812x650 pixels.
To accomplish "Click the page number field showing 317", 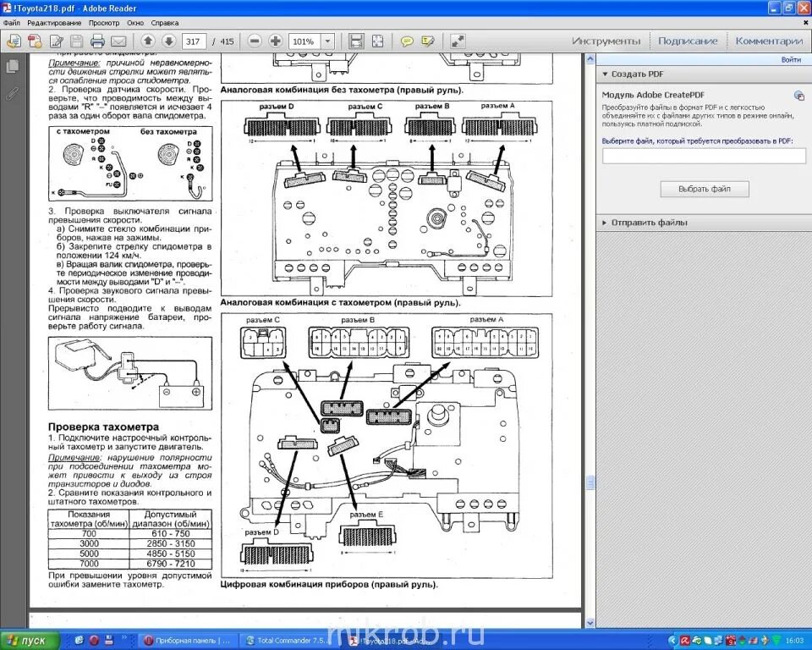I will click(194, 41).
